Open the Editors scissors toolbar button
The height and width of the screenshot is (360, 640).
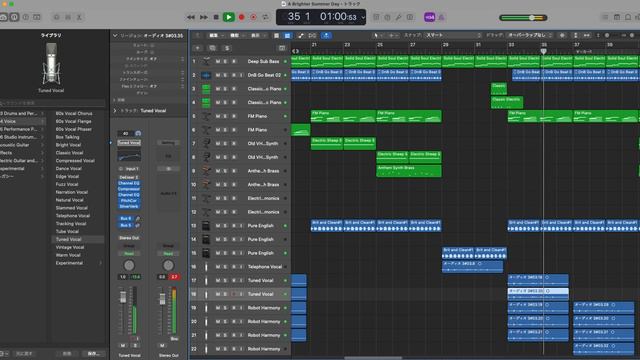(79, 17)
